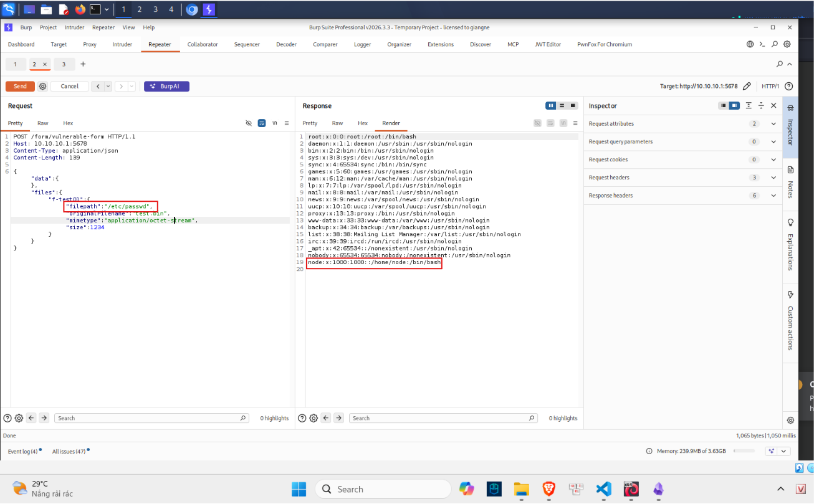This screenshot has height=504, width=814.
Task: Select the combined tabbed layout button
Action: [x=573, y=106]
